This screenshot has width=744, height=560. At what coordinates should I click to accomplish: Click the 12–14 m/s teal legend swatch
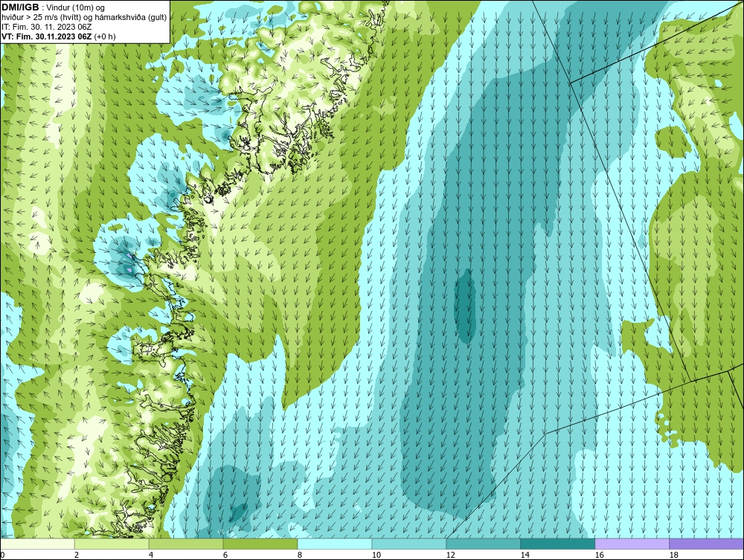click(x=483, y=544)
